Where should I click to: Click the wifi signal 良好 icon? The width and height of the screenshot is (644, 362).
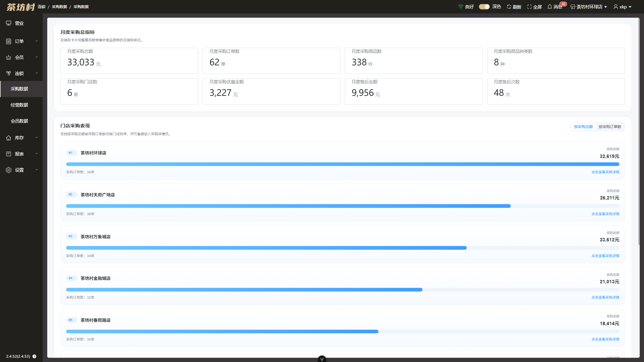click(x=461, y=7)
